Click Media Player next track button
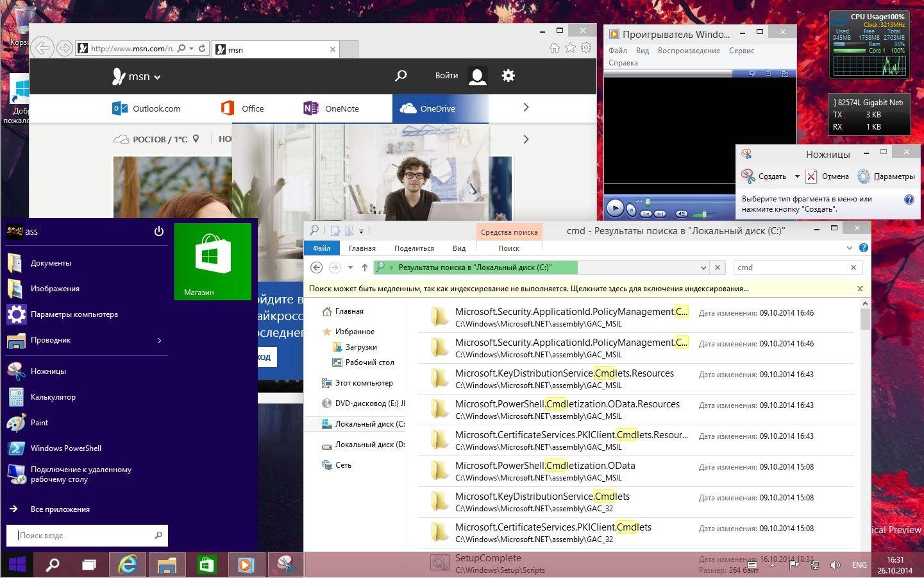Viewport: 924px width, 578px height. tap(660, 214)
